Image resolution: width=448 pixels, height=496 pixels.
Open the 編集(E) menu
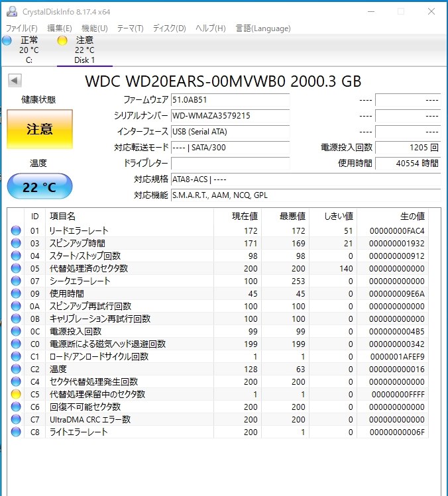click(59, 28)
